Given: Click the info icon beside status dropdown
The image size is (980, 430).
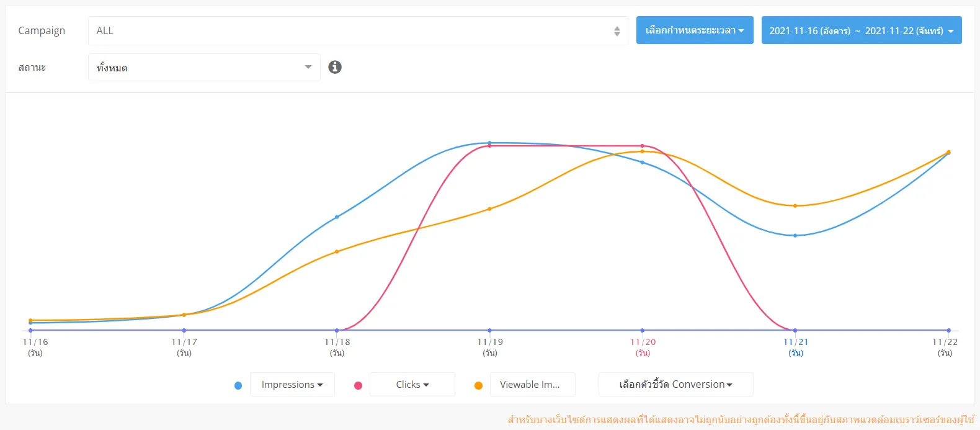Looking at the screenshot, I should [335, 67].
